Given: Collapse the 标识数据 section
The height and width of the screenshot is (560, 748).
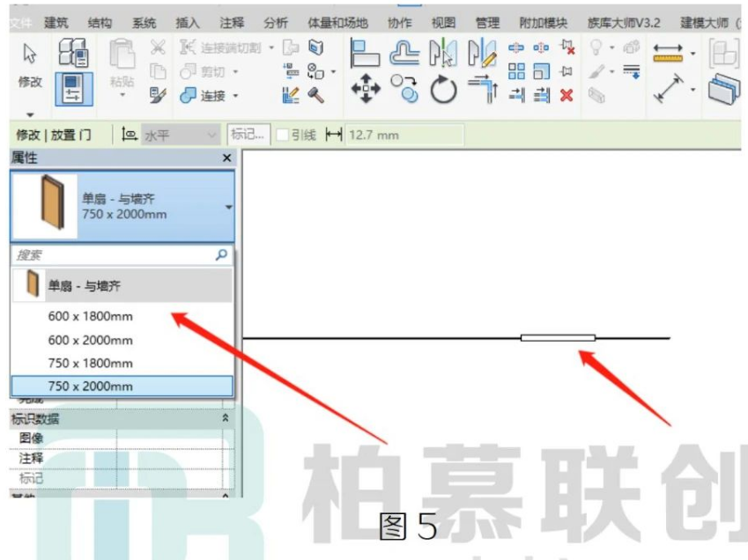Looking at the screenshot, I should tap(226, 418).
